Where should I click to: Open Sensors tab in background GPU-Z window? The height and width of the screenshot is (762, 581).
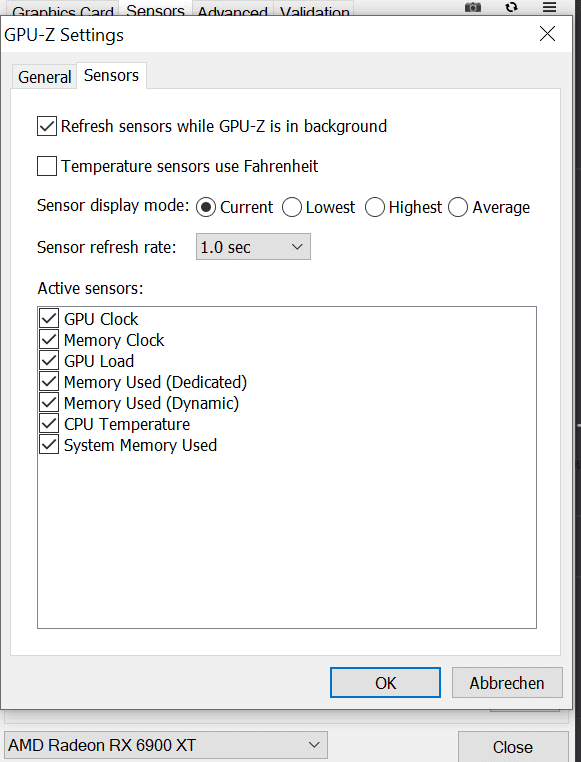coord(155,10)
